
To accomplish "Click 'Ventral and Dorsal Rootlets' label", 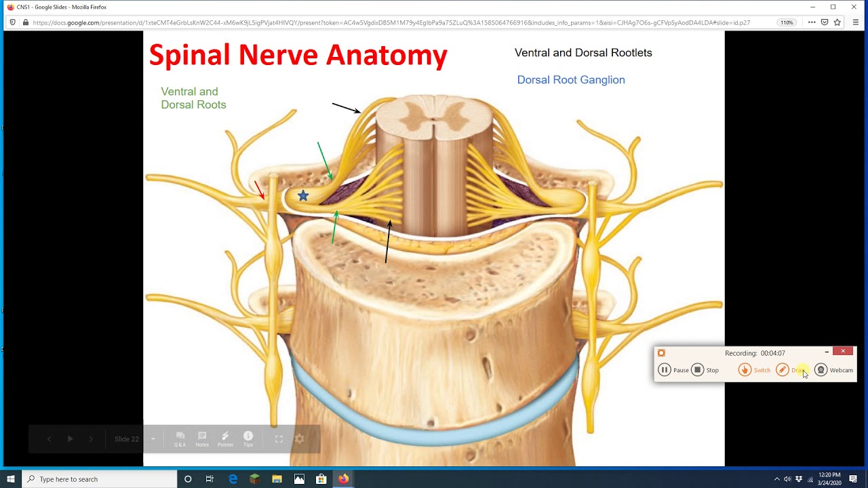I will (x=583, y=53).
